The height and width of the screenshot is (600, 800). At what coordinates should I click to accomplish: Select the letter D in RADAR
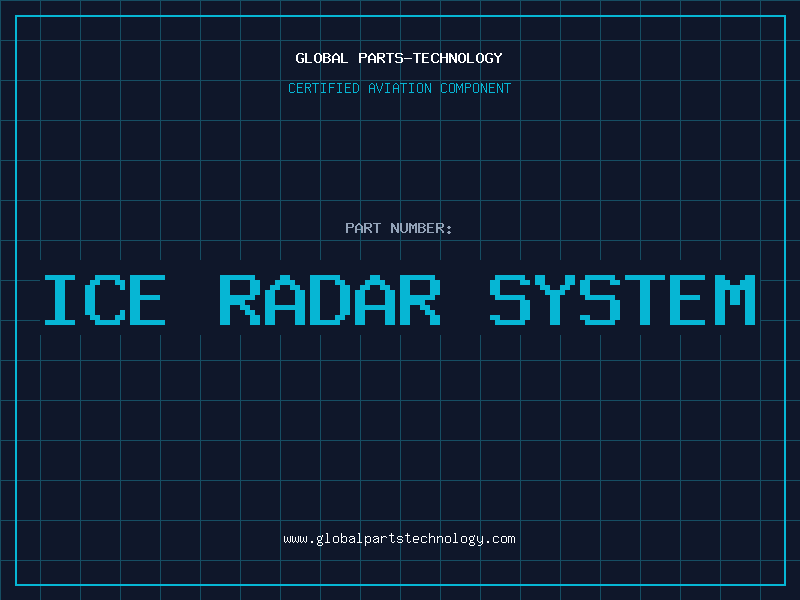(x=330, y=300)
